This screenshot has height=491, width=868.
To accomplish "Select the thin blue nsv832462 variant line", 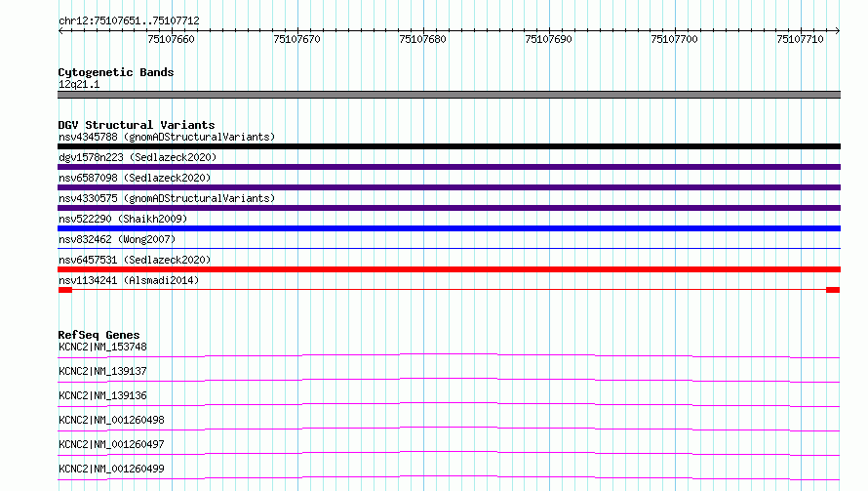I will 449,248.
